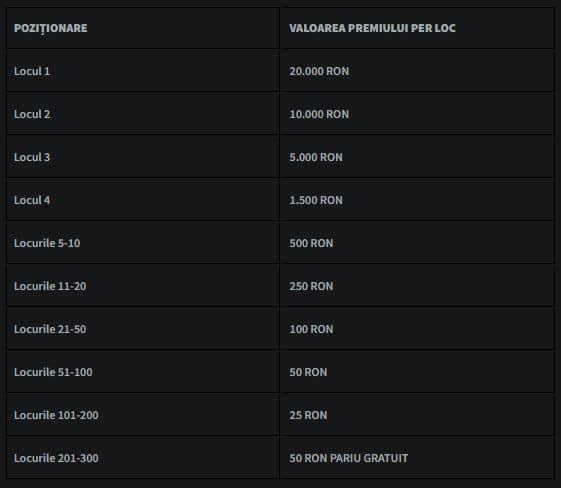Click the 5.000 RON prize value

point(316,157)
